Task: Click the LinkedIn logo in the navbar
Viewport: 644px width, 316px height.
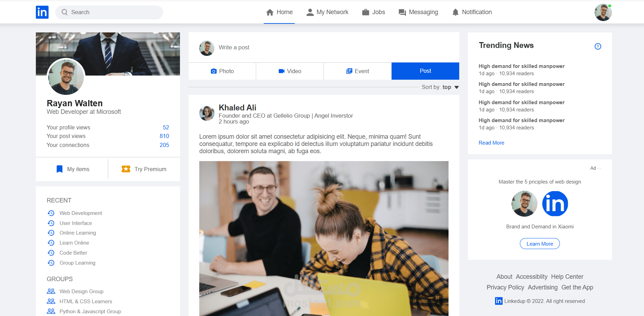Action: [x=42, y=12]
